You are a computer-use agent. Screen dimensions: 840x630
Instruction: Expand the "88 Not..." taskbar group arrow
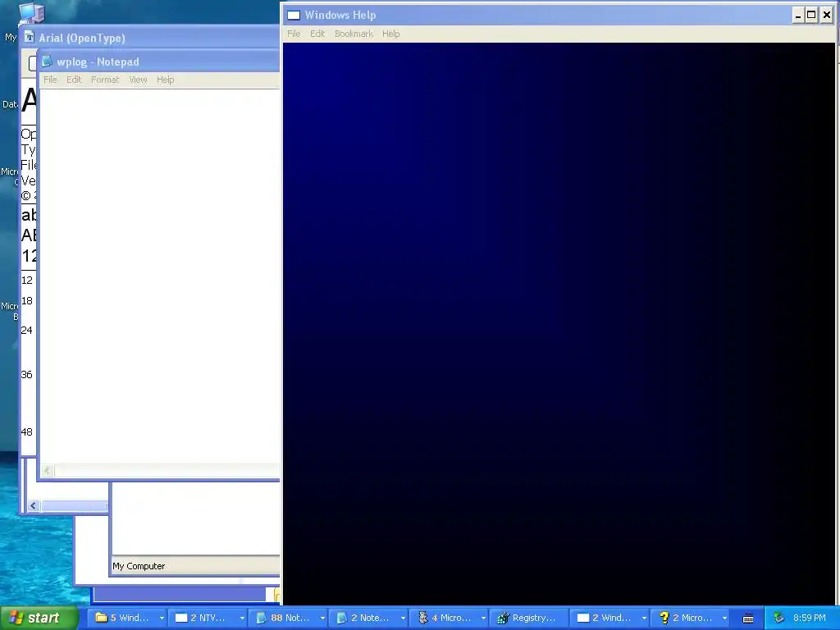click(x=322, y=619)
